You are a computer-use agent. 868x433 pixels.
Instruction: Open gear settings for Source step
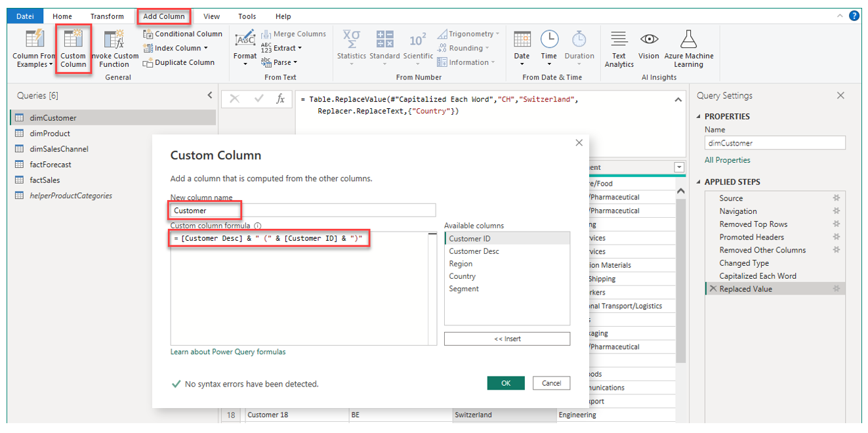click(x=836, y=198)
